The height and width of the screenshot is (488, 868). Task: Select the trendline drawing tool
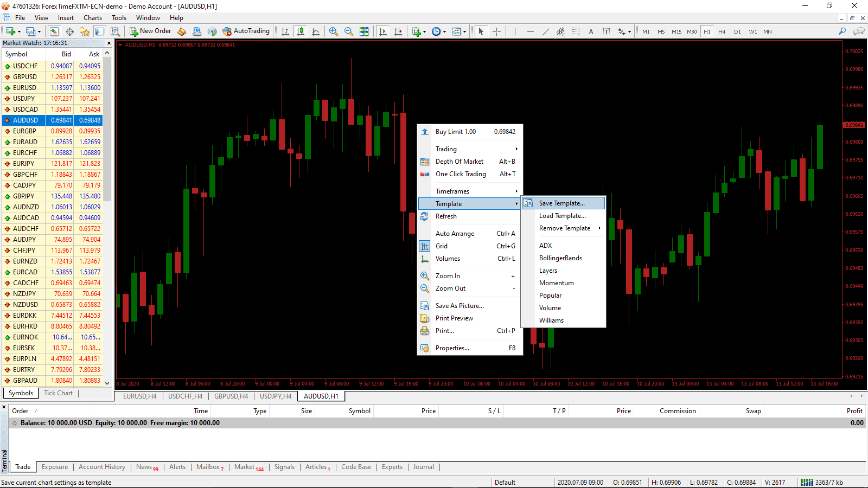click(x=545, y=31)
